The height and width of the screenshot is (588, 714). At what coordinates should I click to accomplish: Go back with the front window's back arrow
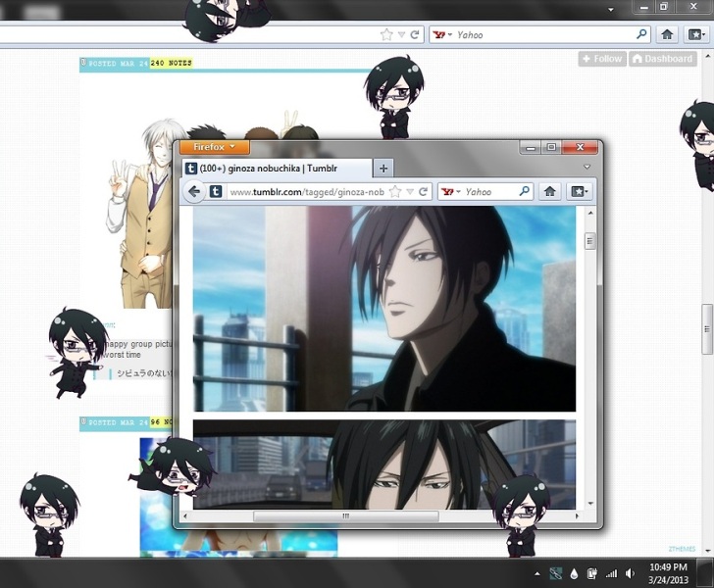[x=194, y=192]
